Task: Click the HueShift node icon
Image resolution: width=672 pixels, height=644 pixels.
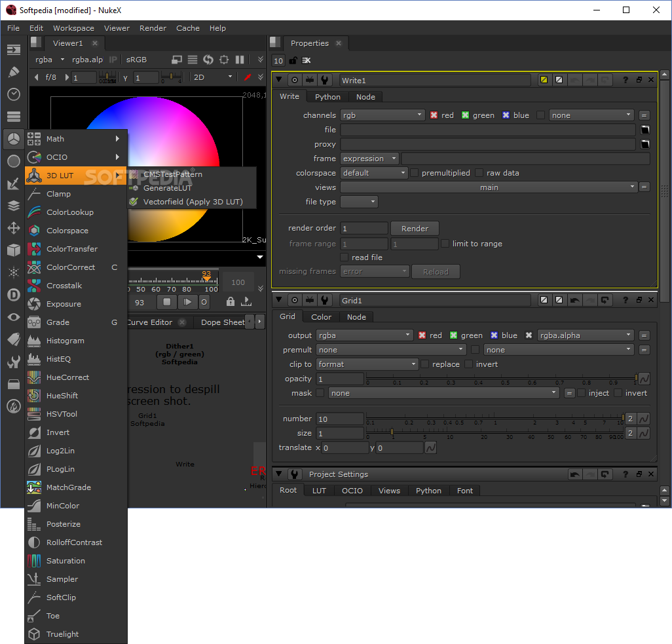Action: [x=34, y=396]
